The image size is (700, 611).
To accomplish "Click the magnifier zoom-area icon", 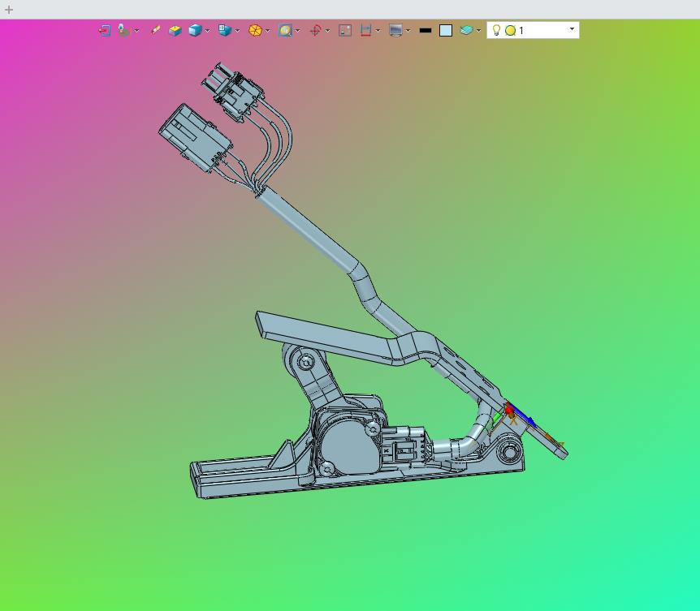I will [285, 30].
